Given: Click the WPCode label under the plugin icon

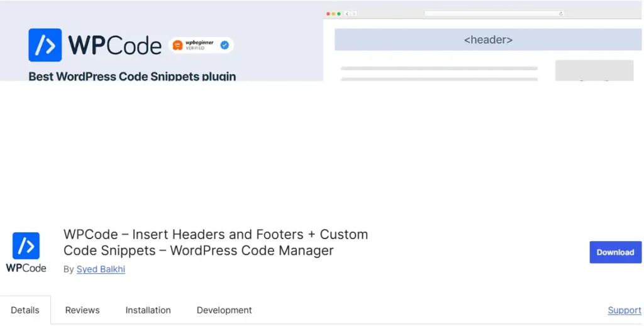Looking at the screenshot, I should [x=26, y=268].
